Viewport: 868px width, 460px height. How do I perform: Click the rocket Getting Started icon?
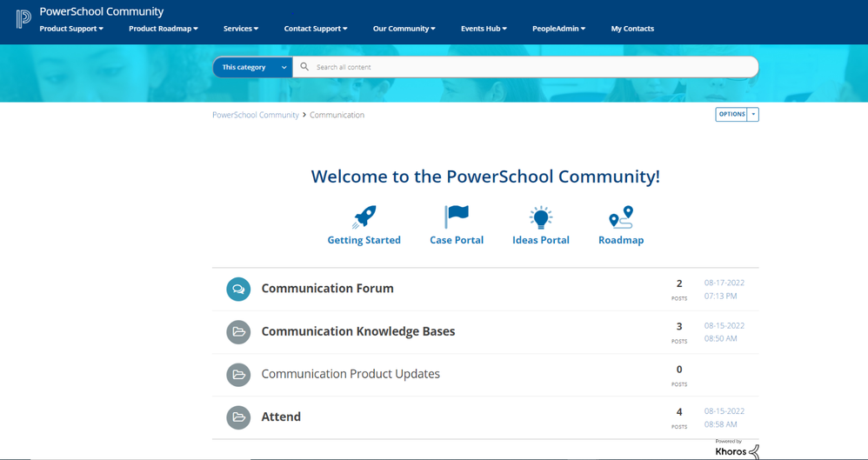(x=364, y=217)
